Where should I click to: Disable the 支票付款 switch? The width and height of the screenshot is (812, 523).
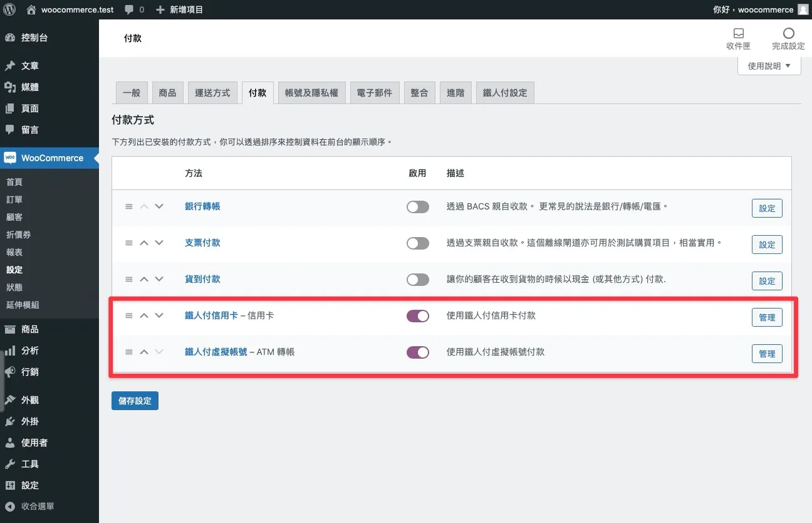tap(417, 243)
